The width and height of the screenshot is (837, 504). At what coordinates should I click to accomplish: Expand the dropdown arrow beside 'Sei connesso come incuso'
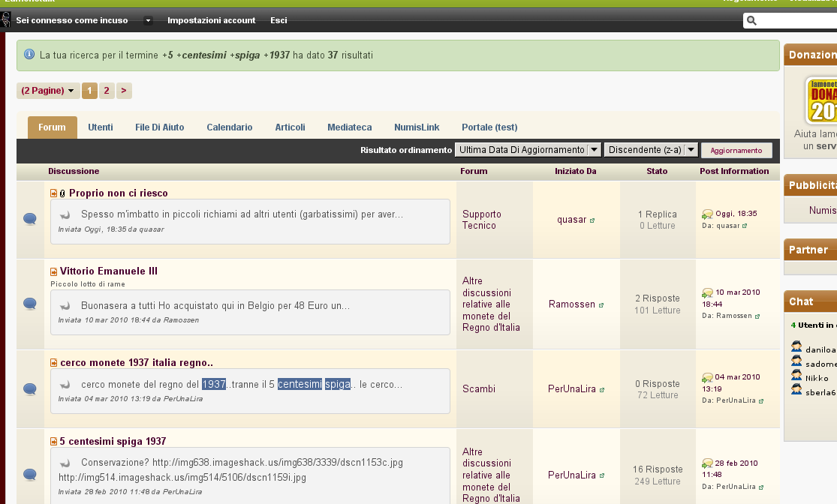149,20
